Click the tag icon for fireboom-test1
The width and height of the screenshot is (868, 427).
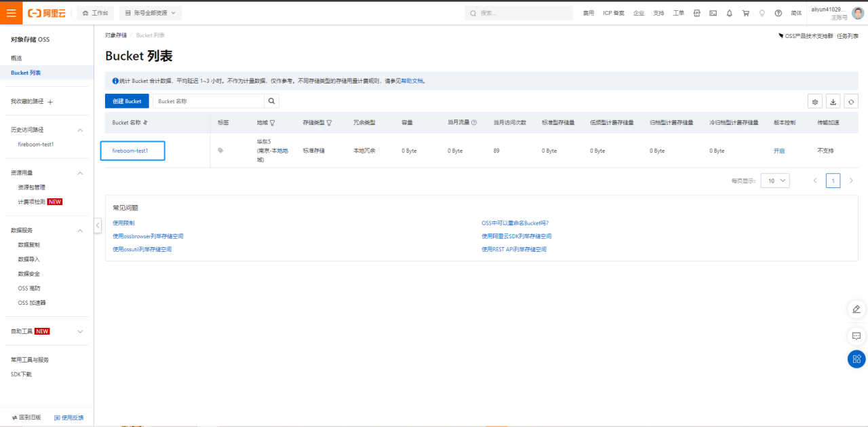220,151
